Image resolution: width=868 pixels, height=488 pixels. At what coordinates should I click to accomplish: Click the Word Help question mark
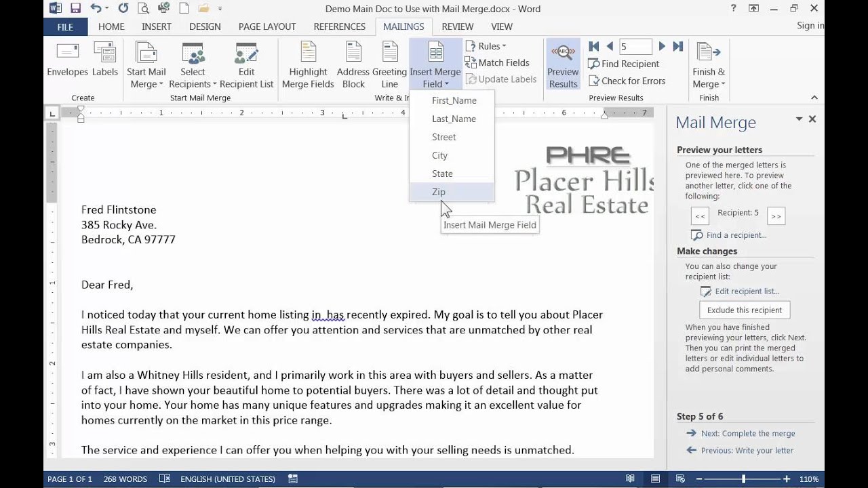733,8
